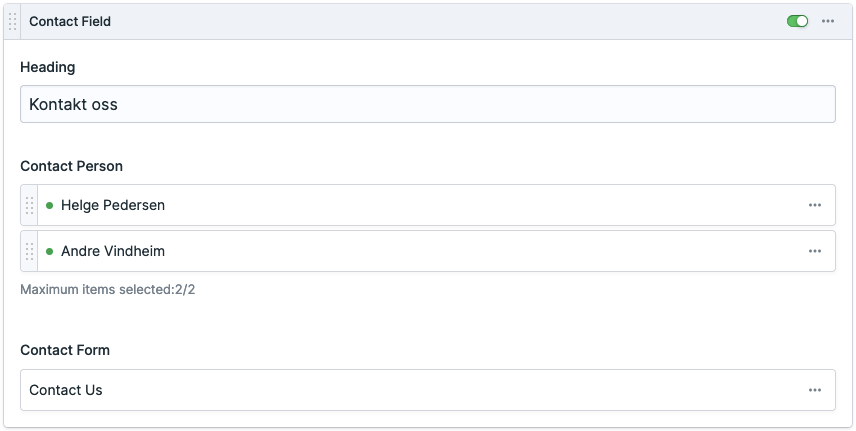Click the Heading field label
This screenshot has height=431, width=856.
pos(48,67)
